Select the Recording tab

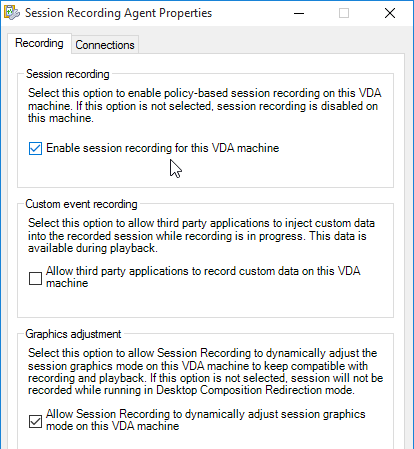pos(39,43)
